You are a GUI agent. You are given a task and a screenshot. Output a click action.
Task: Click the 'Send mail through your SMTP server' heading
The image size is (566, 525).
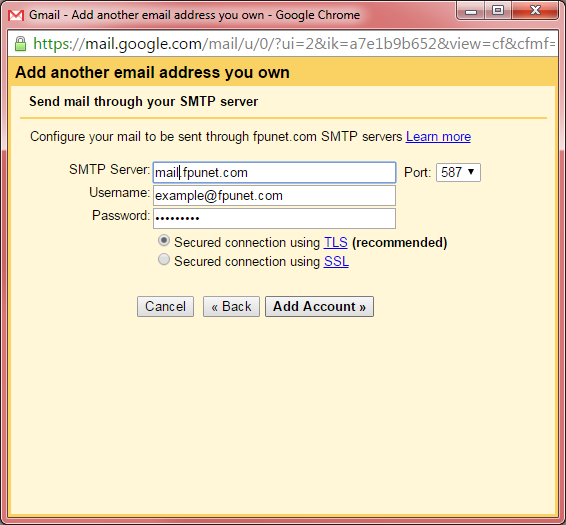tap(143, 101)
